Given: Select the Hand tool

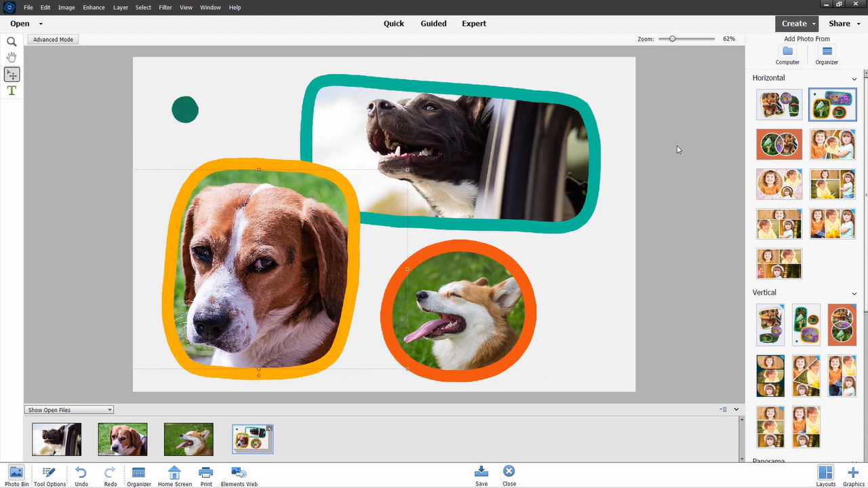Looking at the screenshot, I should click(12, 57).
